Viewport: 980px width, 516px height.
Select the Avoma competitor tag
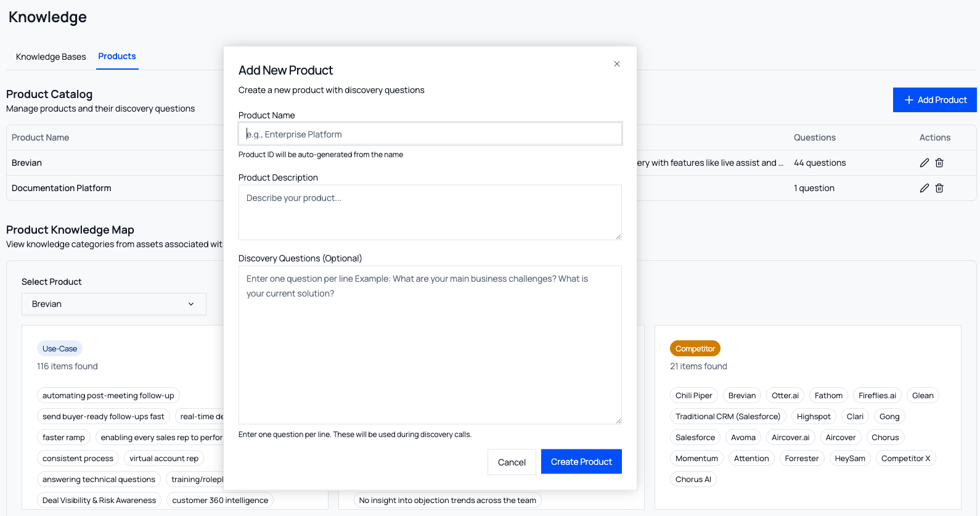(x=743, y=438)
